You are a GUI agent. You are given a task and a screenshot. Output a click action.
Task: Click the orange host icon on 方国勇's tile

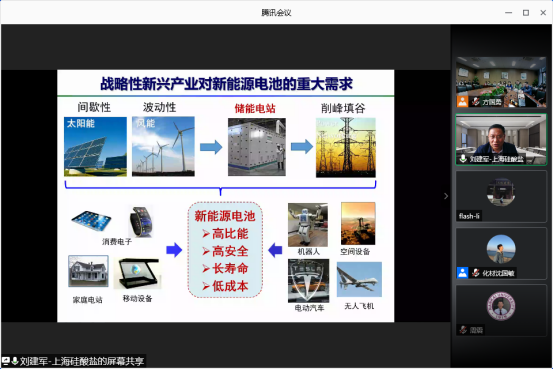point(462,102)
